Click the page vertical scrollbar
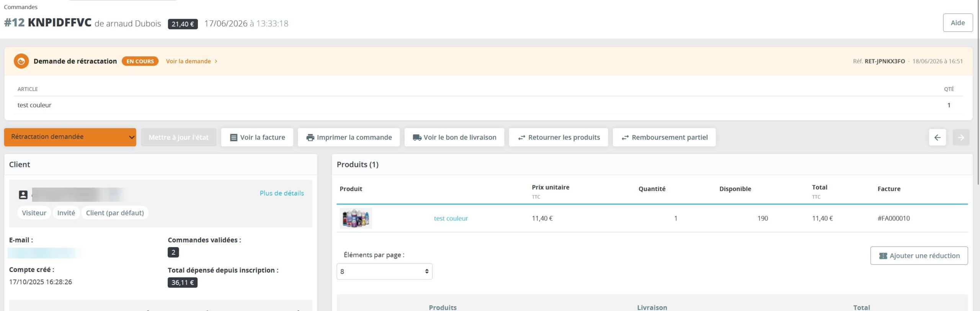This screenshot has height=311, width=980. [978, 92]
